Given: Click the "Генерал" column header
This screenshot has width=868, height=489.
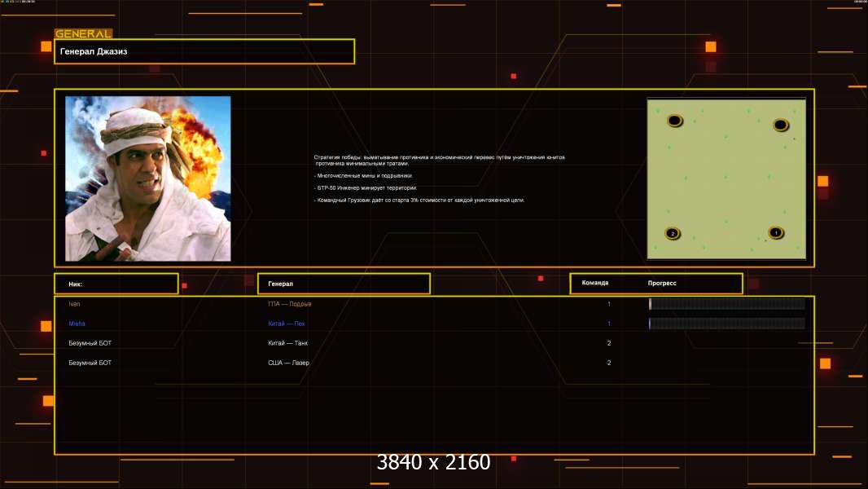Looking at the screenshot, I should (x=344, y=284).
